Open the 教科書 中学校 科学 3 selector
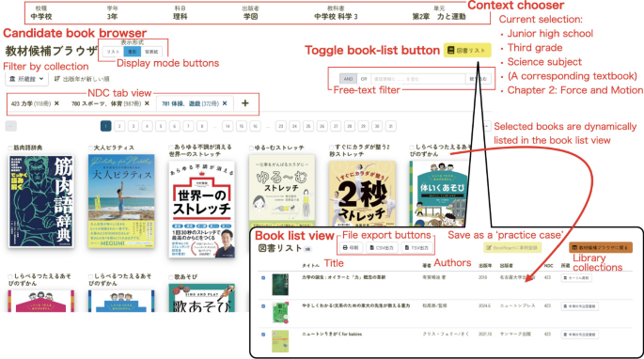This screenshot has height=359, width=644. point(336,13)
